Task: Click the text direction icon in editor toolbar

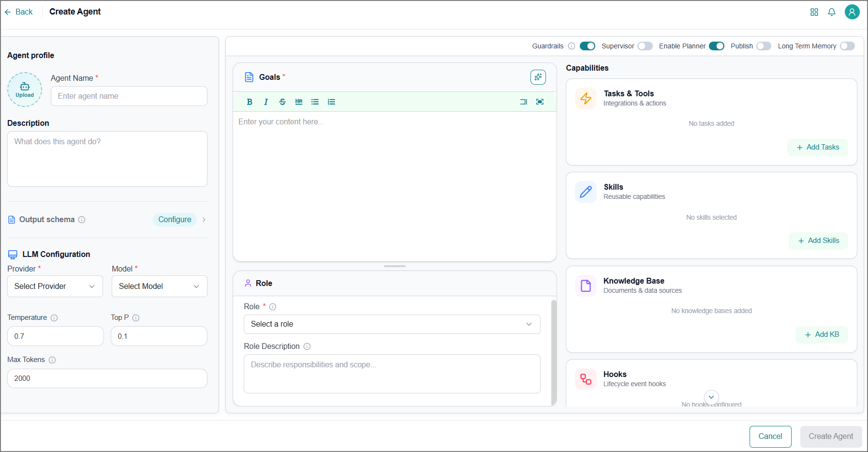Action: click(x=524, y=102)
